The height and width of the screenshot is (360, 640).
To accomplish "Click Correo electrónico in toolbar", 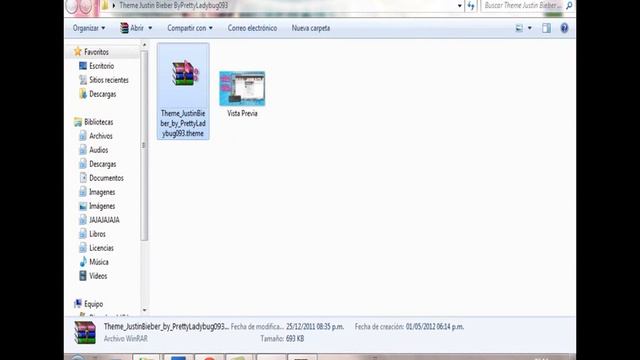I will tap(252, 28).
